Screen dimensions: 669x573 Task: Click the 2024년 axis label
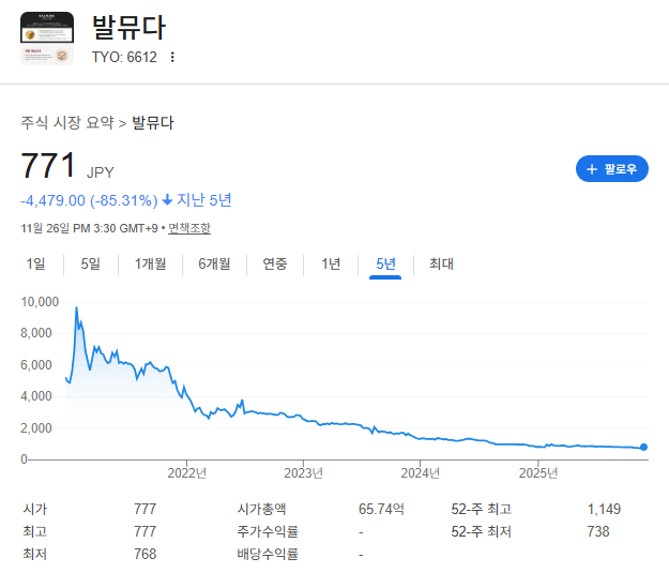coord(420,473)
